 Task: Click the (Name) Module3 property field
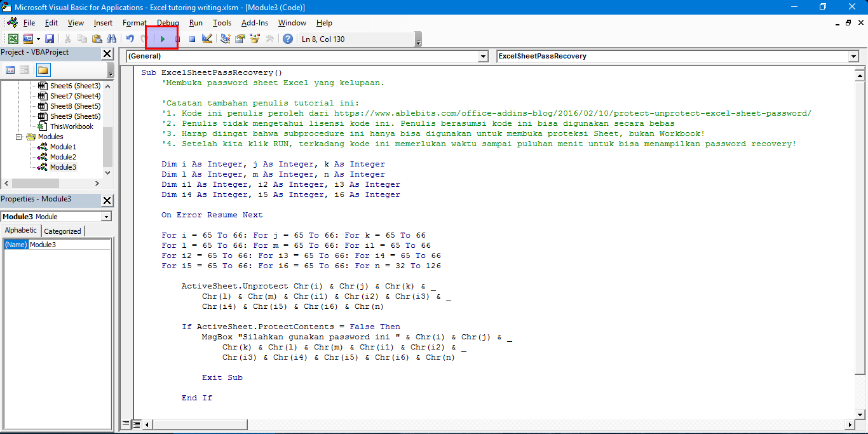(x=70, y=245)
